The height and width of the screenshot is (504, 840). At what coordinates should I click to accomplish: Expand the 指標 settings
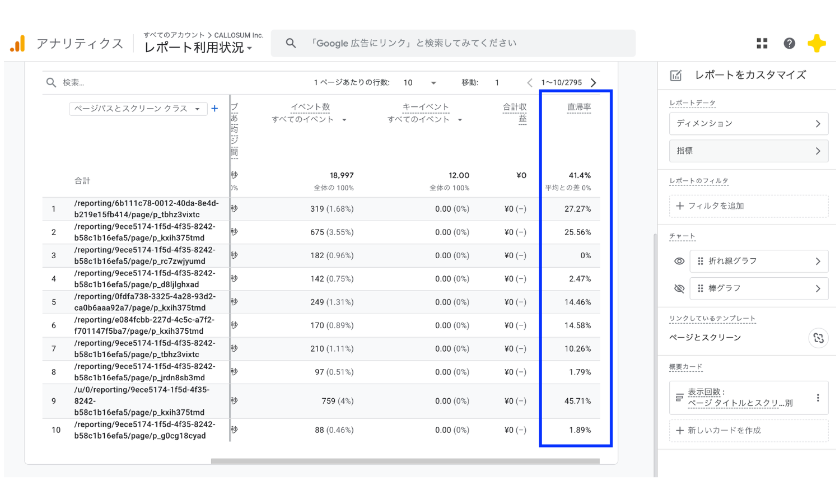point(749,151)
